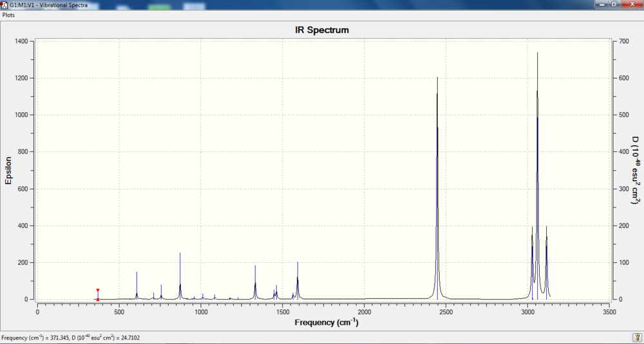The height and width of the screenshot is (344, 644).
Task: Click the Vibrational Spectra window icon
Action: pyautogui.click(x=5, y=5)
